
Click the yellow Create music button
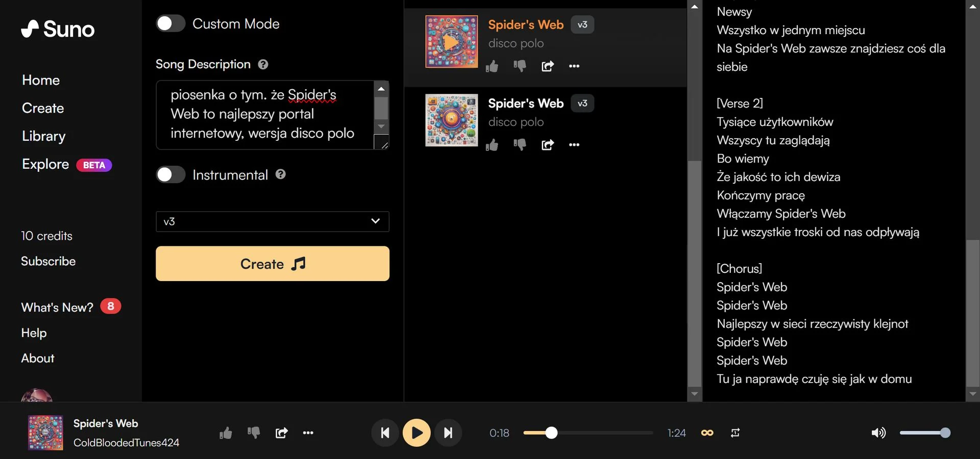click(x=273, y=264)
